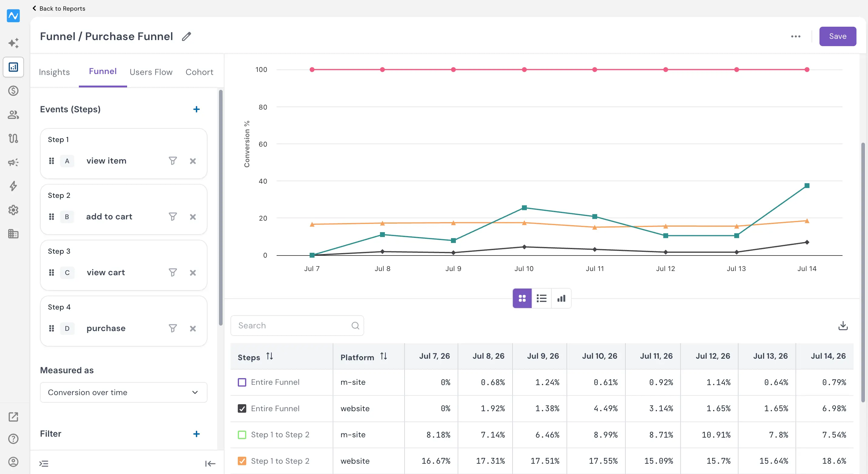Switch to the list view icon
The width and height of the screenshot is (868, 474).
pyautogui.click(x=541, y=298)
